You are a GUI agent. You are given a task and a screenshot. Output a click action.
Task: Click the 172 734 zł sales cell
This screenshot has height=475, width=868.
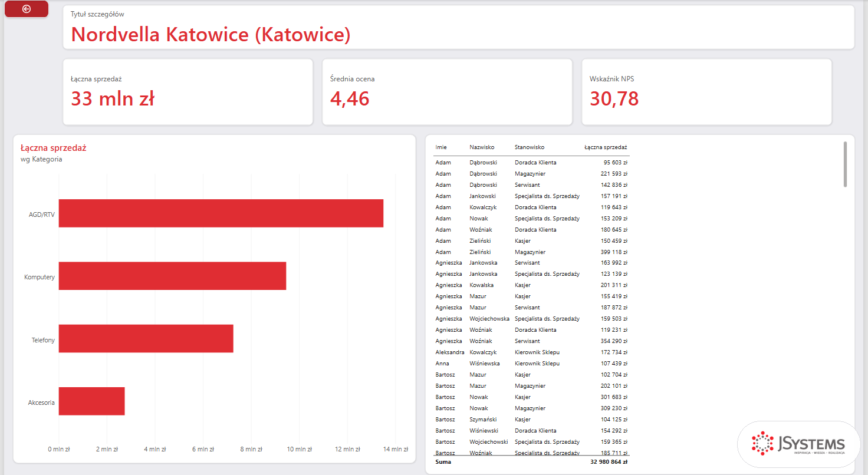(614, 352)
